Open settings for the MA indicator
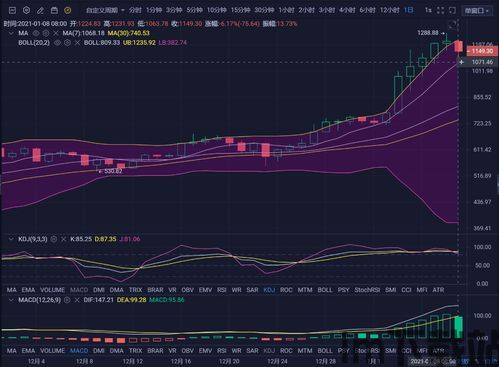499x367 pixels. (46, 33)
